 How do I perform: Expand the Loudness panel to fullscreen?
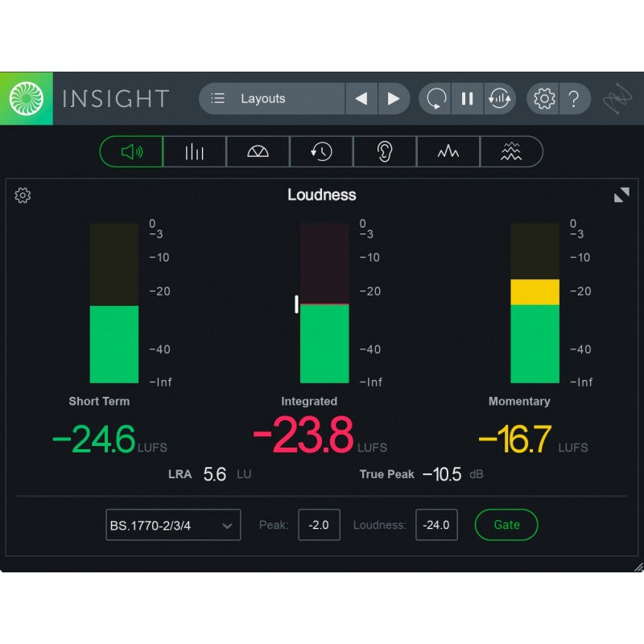tap(621, 195)
